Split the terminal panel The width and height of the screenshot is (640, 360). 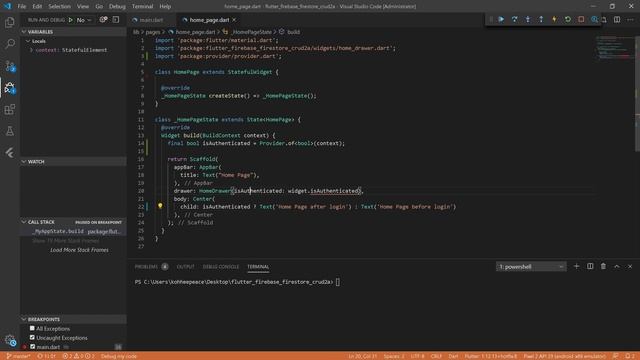[590, 266]
